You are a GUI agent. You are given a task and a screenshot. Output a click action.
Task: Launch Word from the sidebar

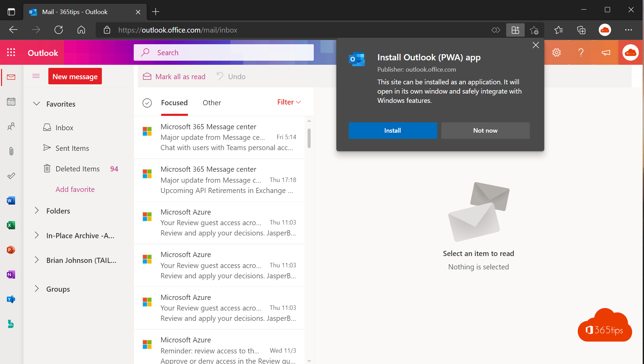(x=10, y=201)
